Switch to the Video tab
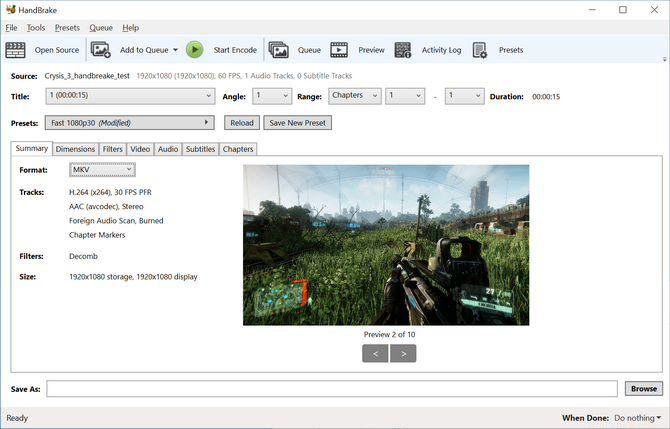670x429 pixels. (140, 149)
